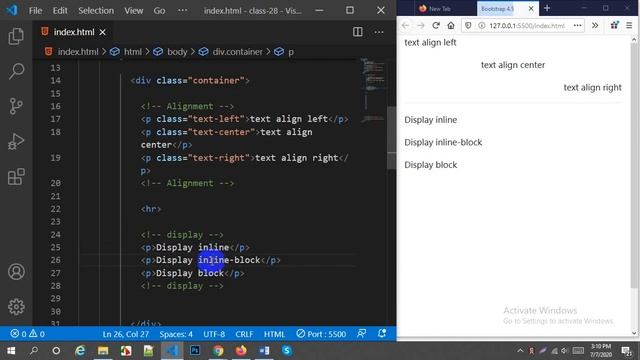The width and height of the screenshot is (640, 360).
Task: Click 'text align center' text in browser
Action: tap(513, 65)
